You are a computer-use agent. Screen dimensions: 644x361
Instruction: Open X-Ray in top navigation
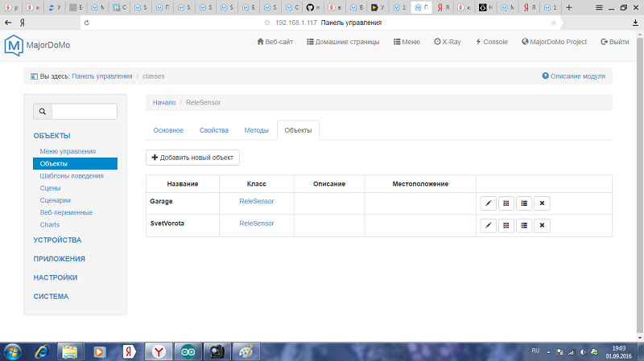[448, 42]
